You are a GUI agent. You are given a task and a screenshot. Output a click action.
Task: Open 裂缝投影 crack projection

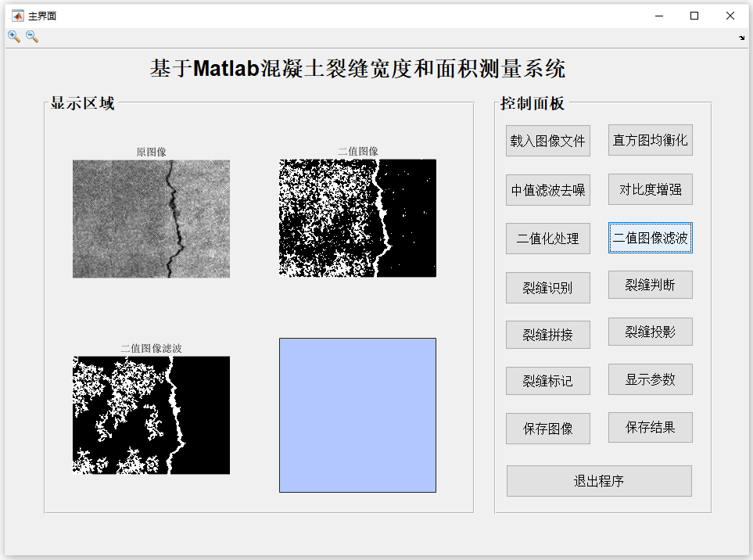[x=651, y=332]
